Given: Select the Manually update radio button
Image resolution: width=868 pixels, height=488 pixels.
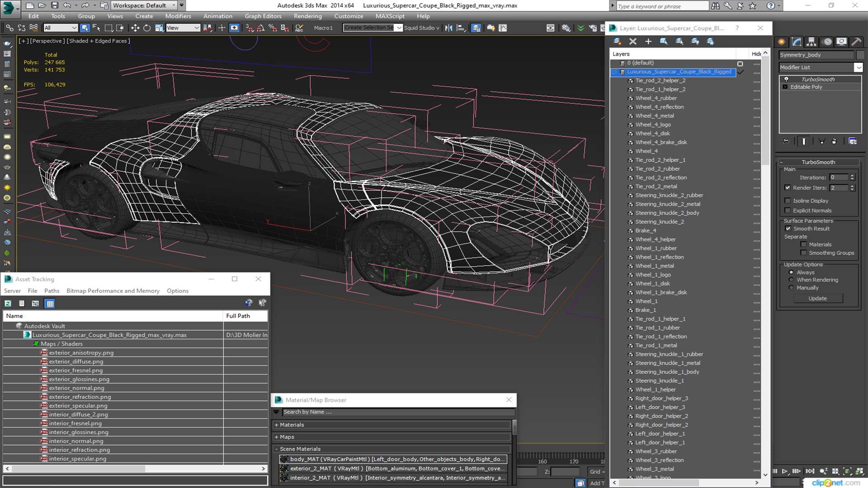Looking at the screenshot, I should click(791, 288).
